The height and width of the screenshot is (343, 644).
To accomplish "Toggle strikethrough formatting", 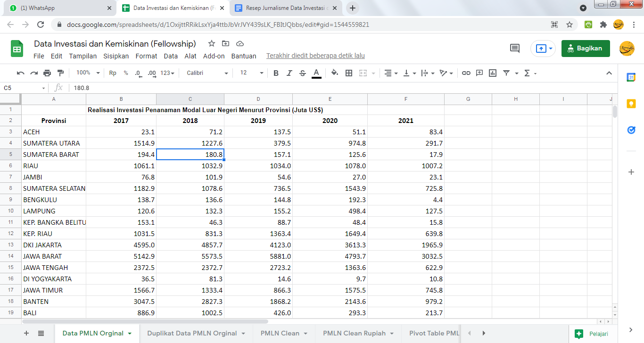I will 303,73.
